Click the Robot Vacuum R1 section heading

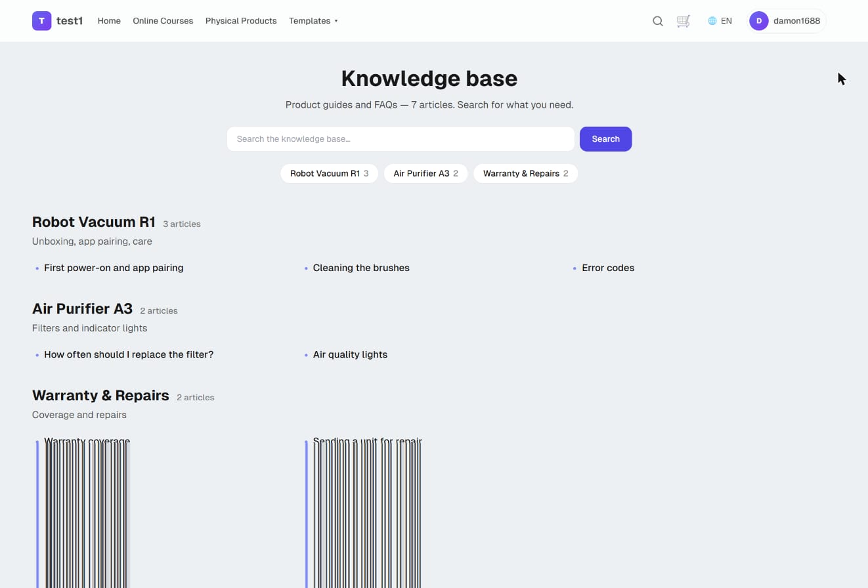(94, 222)
